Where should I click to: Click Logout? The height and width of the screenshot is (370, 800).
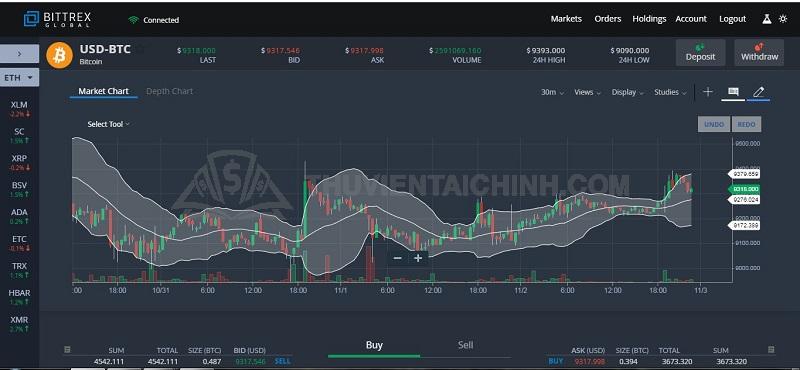click(733, 19)
